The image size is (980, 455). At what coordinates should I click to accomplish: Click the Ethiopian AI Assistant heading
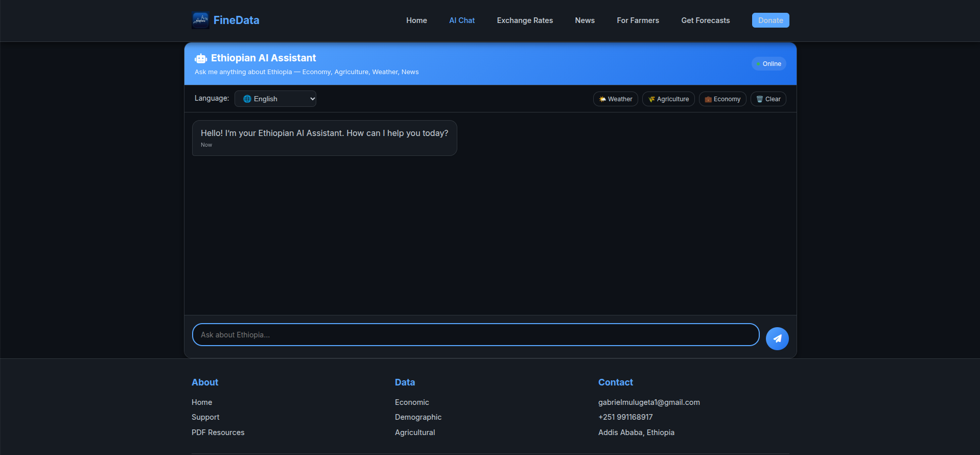pos(264,58)
